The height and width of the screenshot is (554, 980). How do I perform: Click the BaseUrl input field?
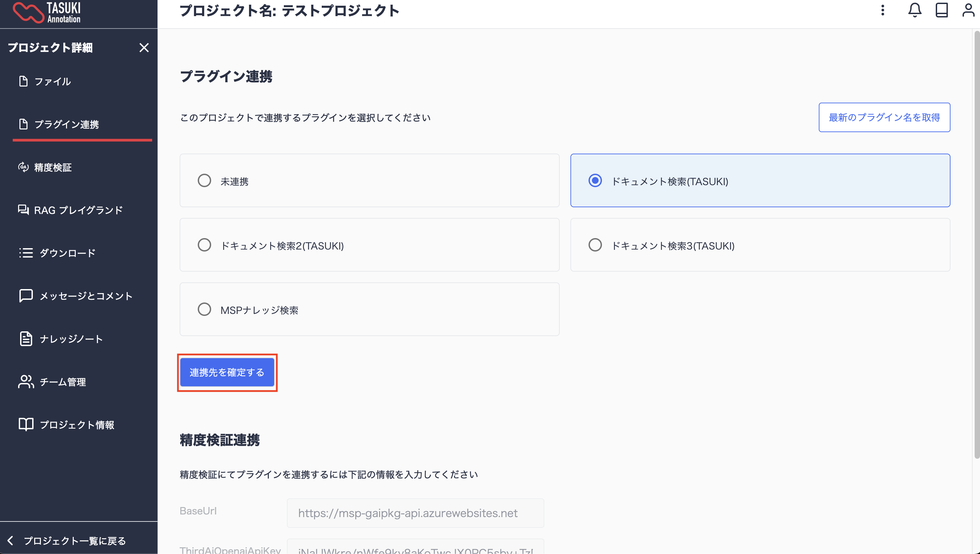click(415, 513)
